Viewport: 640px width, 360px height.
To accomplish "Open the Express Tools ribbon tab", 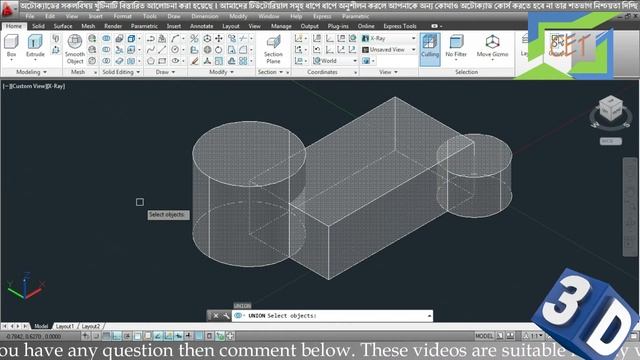I will [x=400, y=26].
